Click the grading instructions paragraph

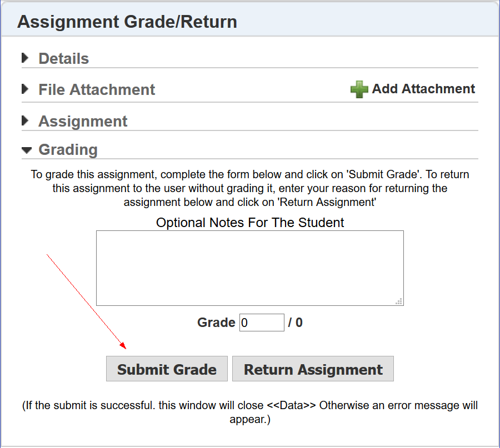pyautogui.click(x=250, y=188)
